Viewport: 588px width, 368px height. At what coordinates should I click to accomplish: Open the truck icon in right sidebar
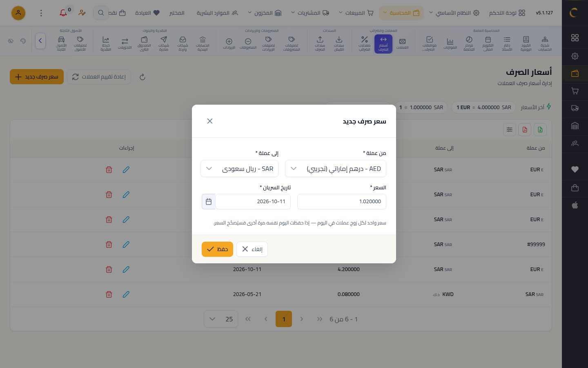[575, 108]
